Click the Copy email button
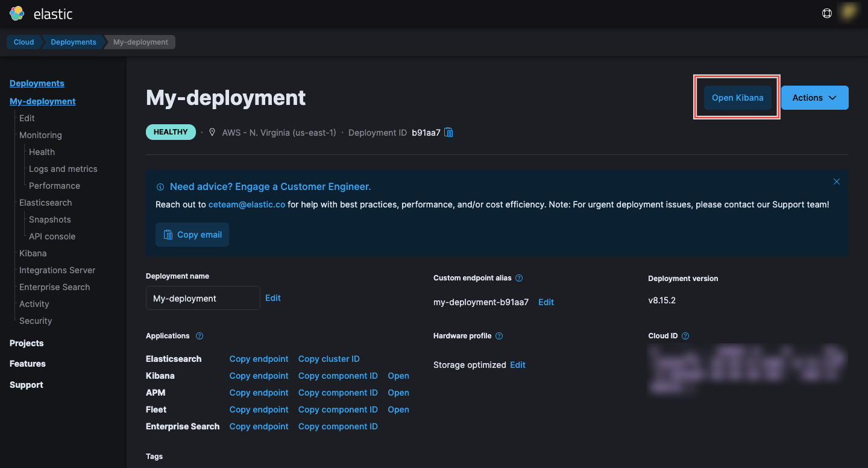This screenshot has width=868, height=468. pos(192,235)
